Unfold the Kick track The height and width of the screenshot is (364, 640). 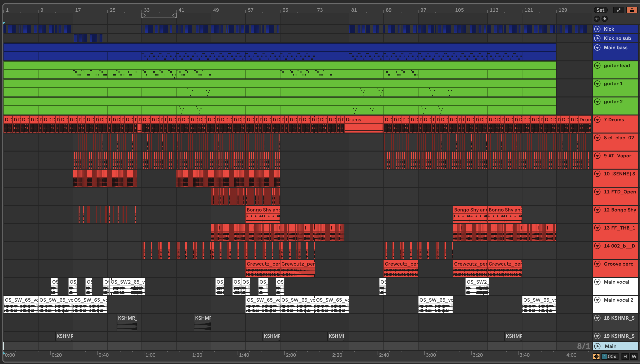pyautogui.click(x=597, y=29)
